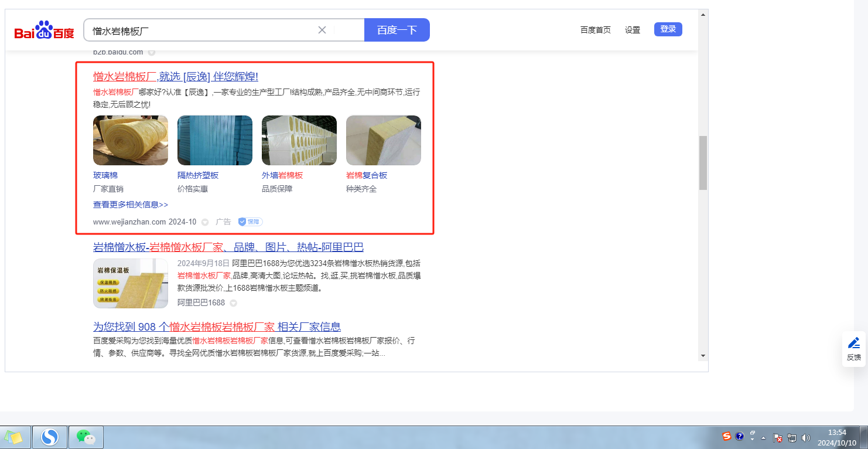Click the 种类齐全 caption
868x449 pixels.
(361, 189)
